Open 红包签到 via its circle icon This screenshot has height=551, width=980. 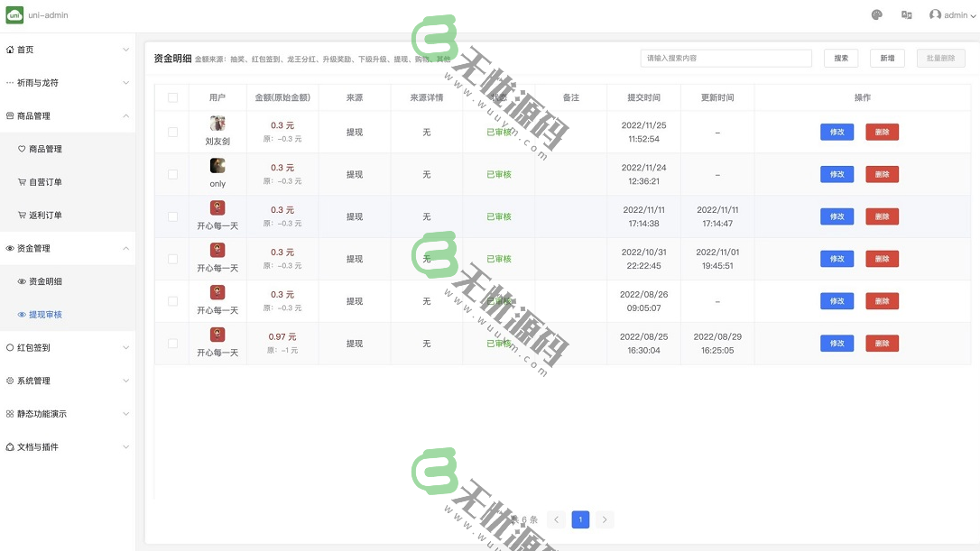coord(9,346)
